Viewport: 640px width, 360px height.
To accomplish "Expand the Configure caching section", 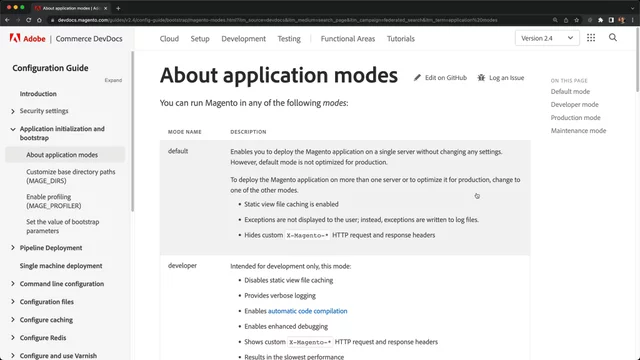I will tap(13, 320).
